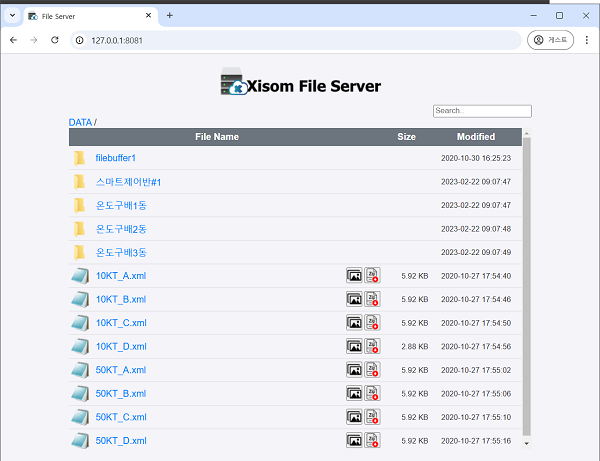Open the 10KT_C.xml file link
Viewport: 600px width, 461px height.
coord(121,323)
